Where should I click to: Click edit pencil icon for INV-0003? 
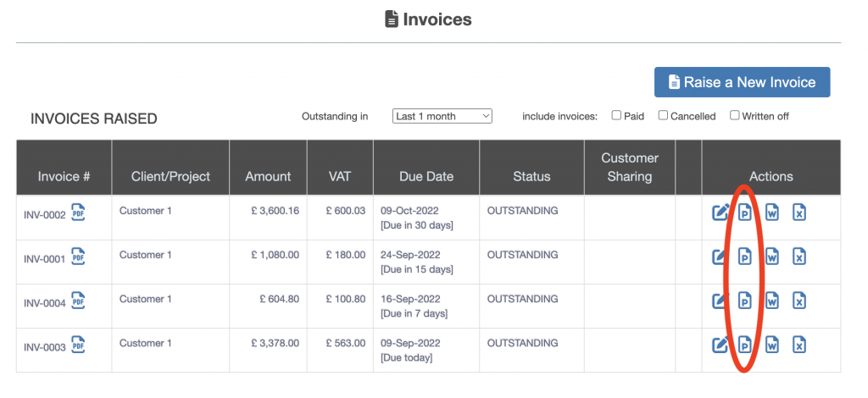pyautogui.click(x=721, y=345)
